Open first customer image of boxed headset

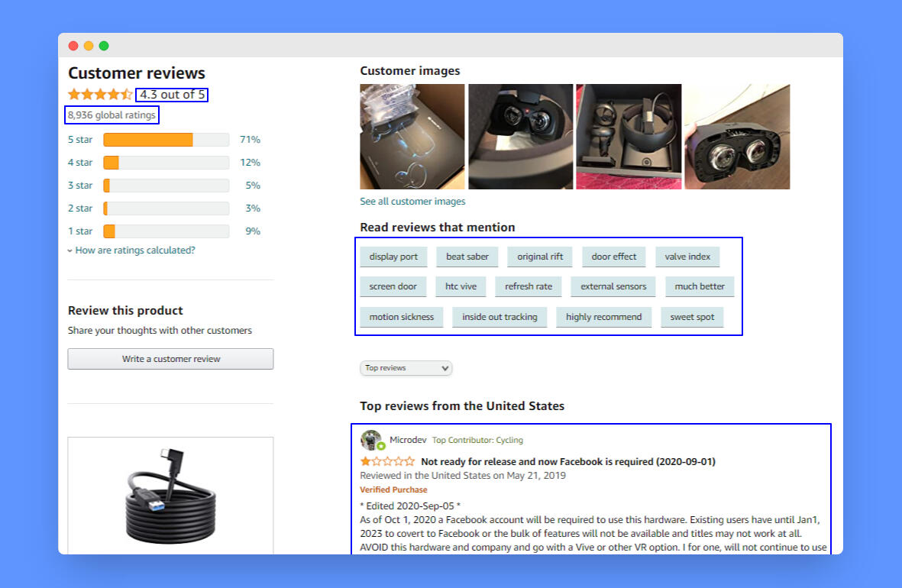click(x=412, y=137)
